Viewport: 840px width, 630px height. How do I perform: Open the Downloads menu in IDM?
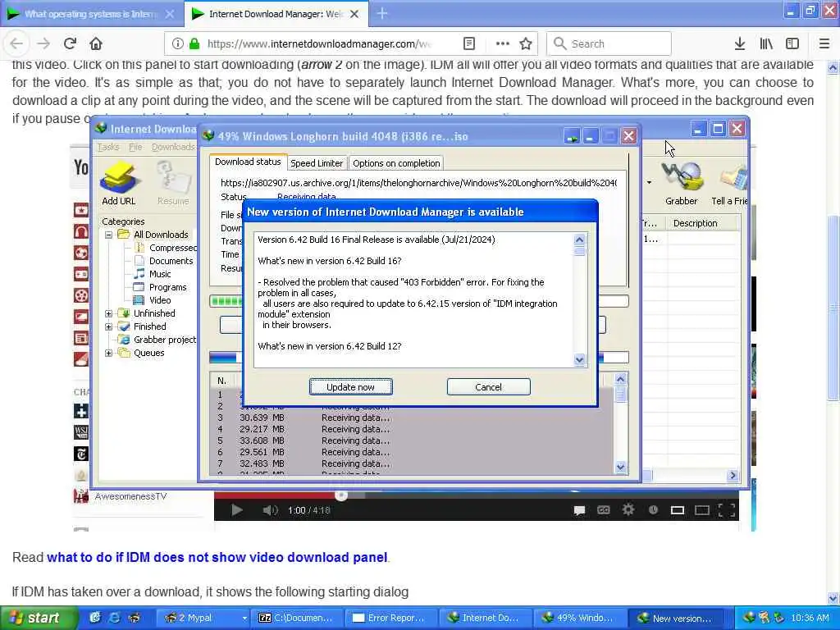tap(173, 147)
